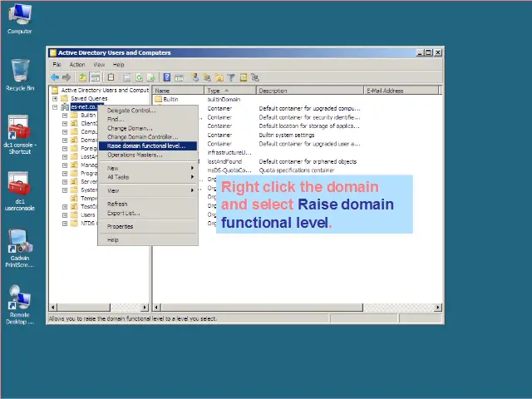The width and height of the screenshot is (532, 399).
Task: Choose Refresh in the context menu
Action: (x=148, y=204)
